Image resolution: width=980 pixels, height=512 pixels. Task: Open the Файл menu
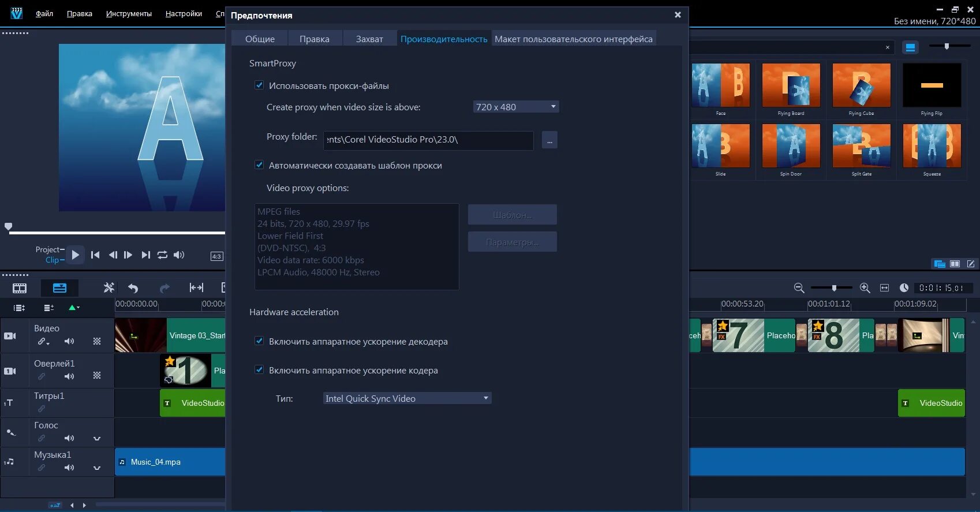(44, 13)
